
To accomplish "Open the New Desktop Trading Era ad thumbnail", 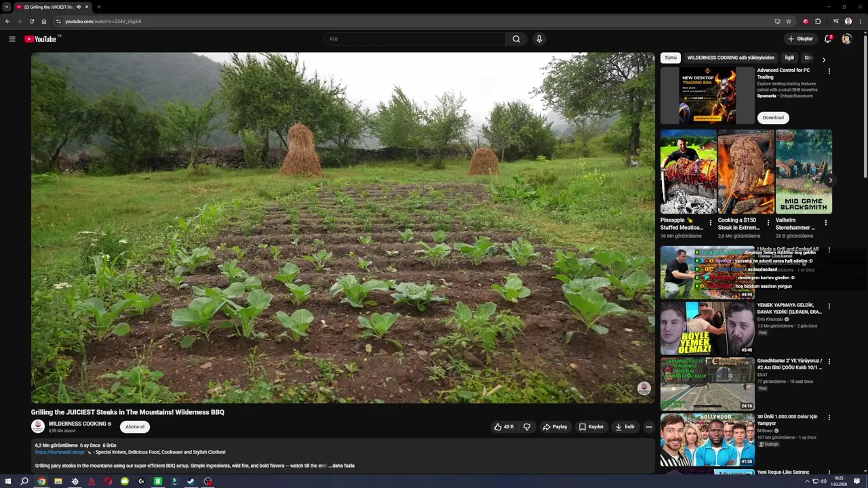I will [x=707, y=95].
